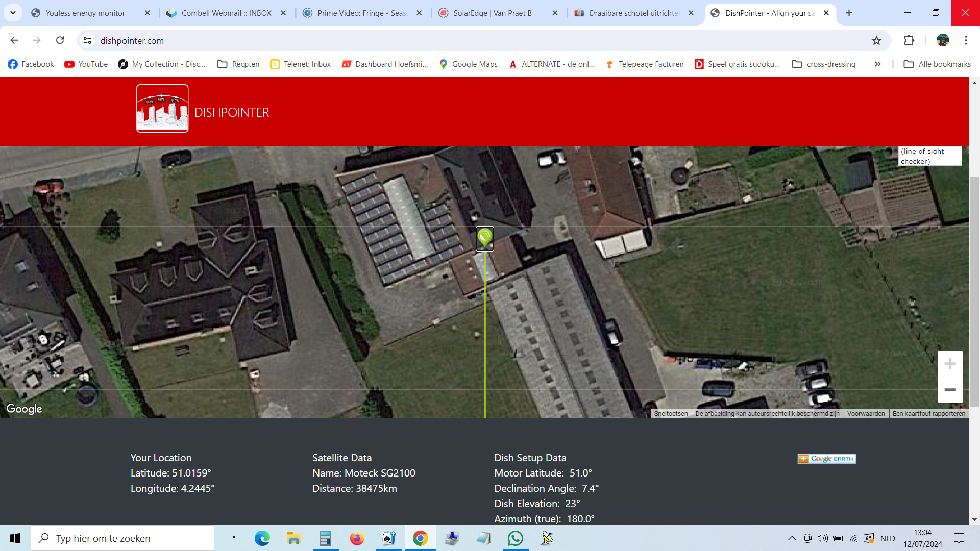Switch to Youless energy monitor tab

[x=85, y=13]
